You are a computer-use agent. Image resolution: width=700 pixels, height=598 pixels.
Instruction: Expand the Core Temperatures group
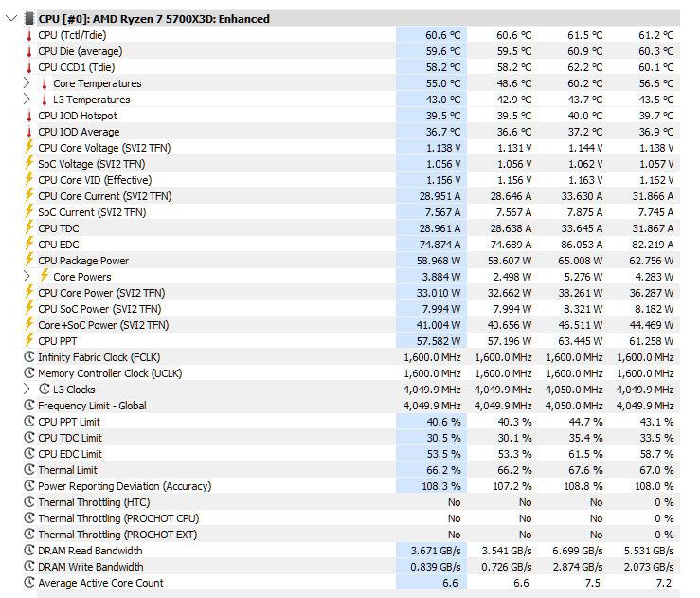point(27,83)
